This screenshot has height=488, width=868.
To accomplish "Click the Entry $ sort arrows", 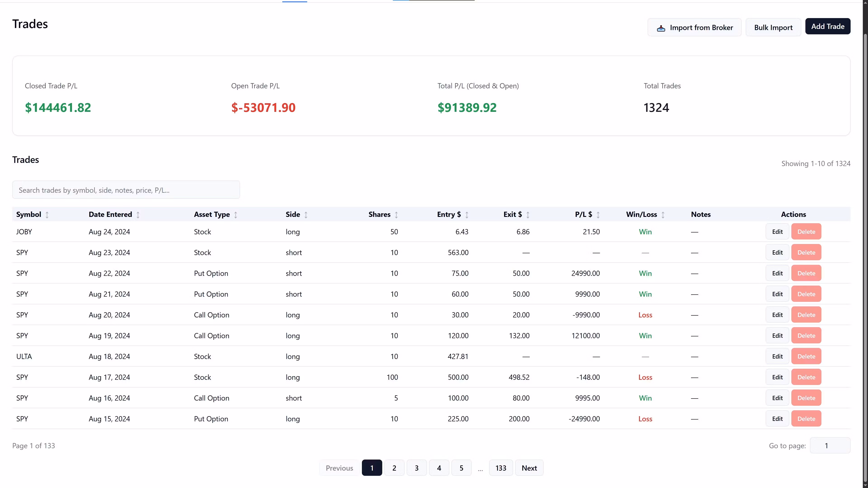I will point(467,215).
